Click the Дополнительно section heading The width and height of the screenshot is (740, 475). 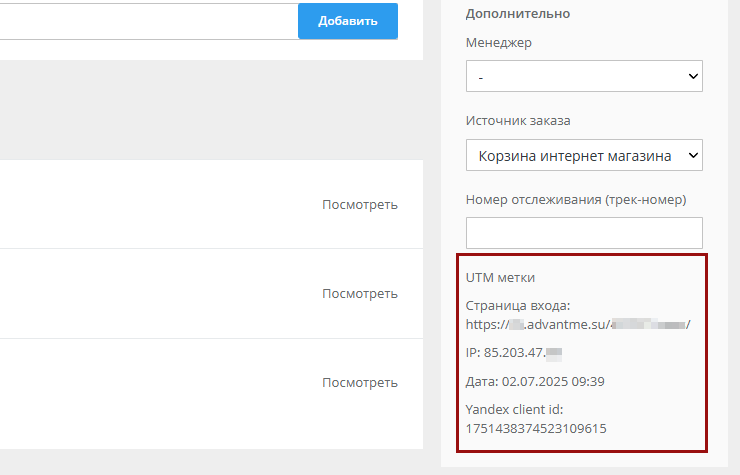pyautogui.click(x=518, y=14)
